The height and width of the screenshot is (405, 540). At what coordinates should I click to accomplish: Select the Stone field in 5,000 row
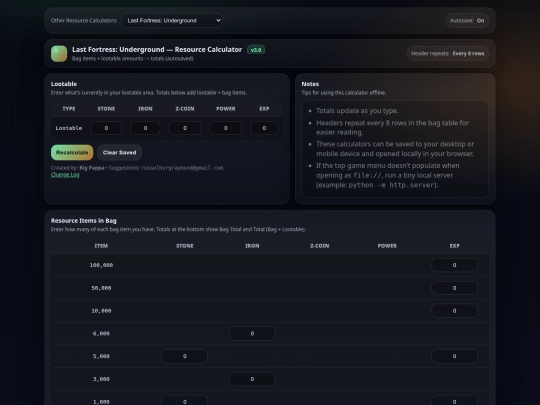point(185,356)
